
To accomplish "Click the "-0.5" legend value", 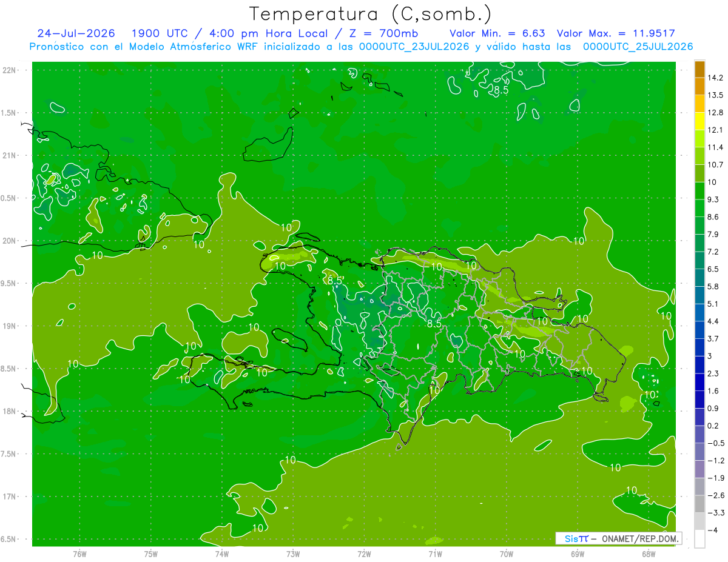I will 716,443.
